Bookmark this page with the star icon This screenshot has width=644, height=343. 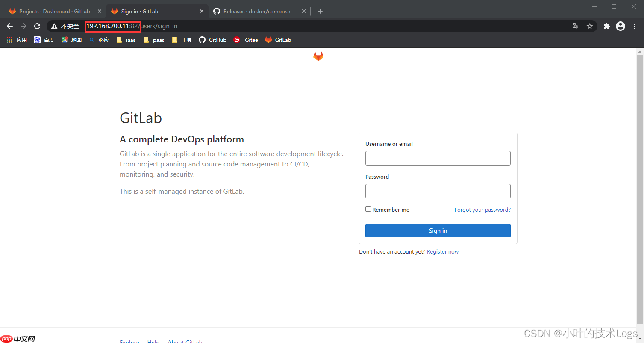click(590, 26)
